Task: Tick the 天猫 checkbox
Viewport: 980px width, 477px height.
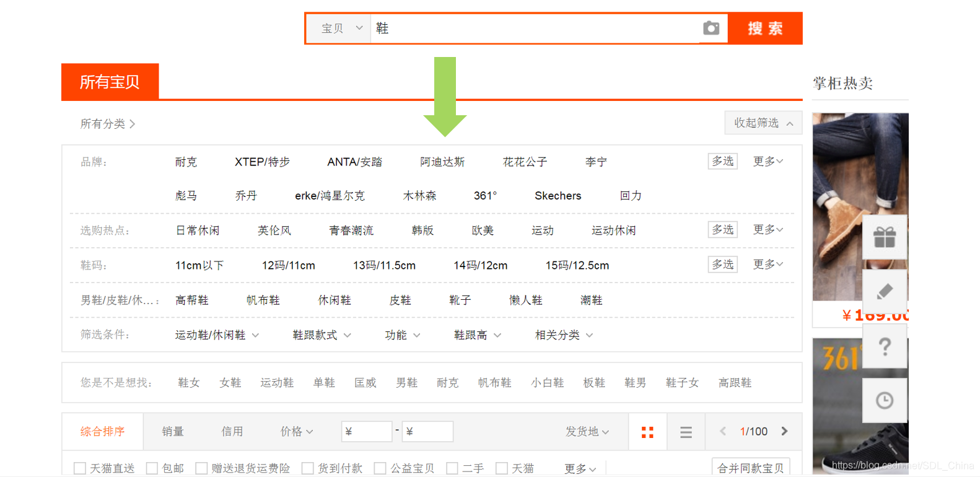Action: [x=502, y=468]
